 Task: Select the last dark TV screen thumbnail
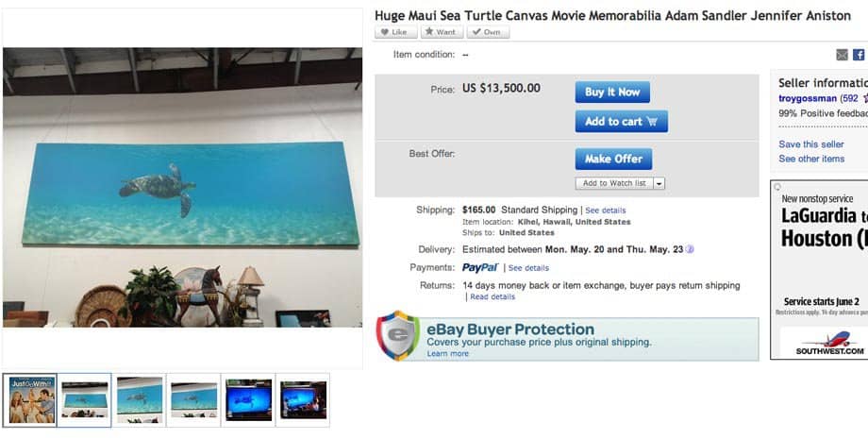point(303,400)
